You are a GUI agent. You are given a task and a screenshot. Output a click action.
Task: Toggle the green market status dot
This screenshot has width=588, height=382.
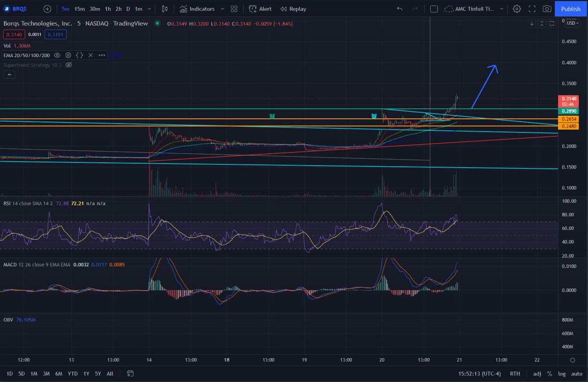[x=157, y=24]
